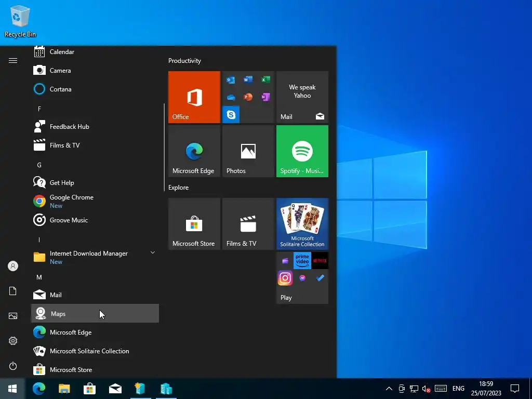Jump to letter G section header
Image resolution: width=532 pixels, height=399 pixels.
tap(39, 165)
